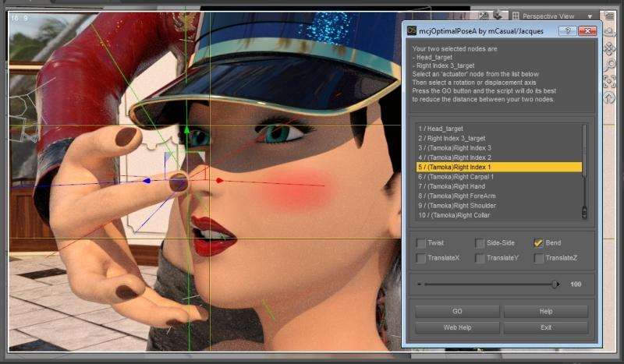
Task: Click the frame selection icon in viewport sidebar
Action: click(x=609, y=82)
